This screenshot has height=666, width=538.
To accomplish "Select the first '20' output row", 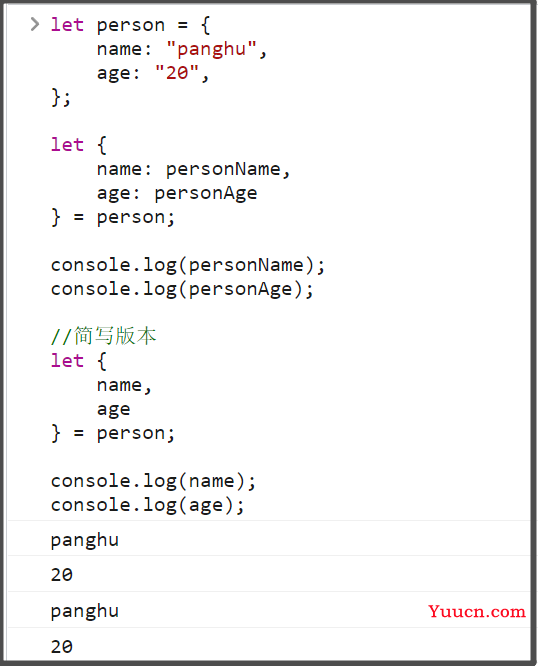I will tap(269, 574).
